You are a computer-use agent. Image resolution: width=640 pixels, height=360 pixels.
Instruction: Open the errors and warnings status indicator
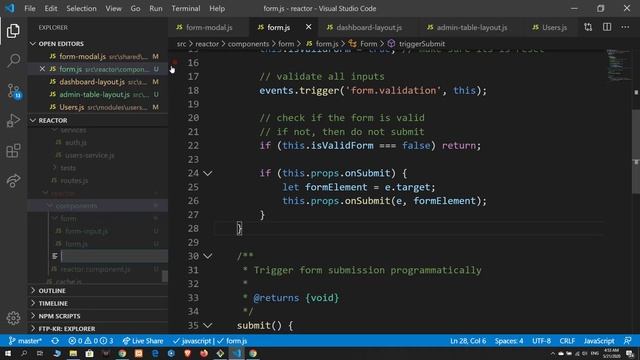91,341
